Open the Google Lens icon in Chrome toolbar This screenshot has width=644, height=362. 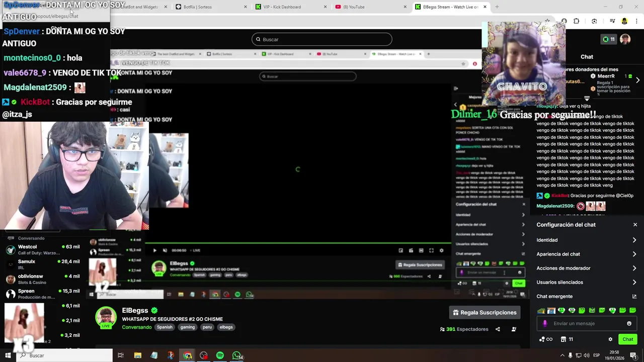(x=594, y=21)
